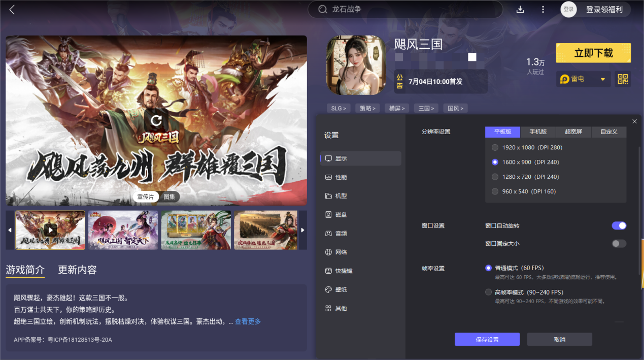Open the 网络 network settings section
The image size is (644, 360).
361,252
